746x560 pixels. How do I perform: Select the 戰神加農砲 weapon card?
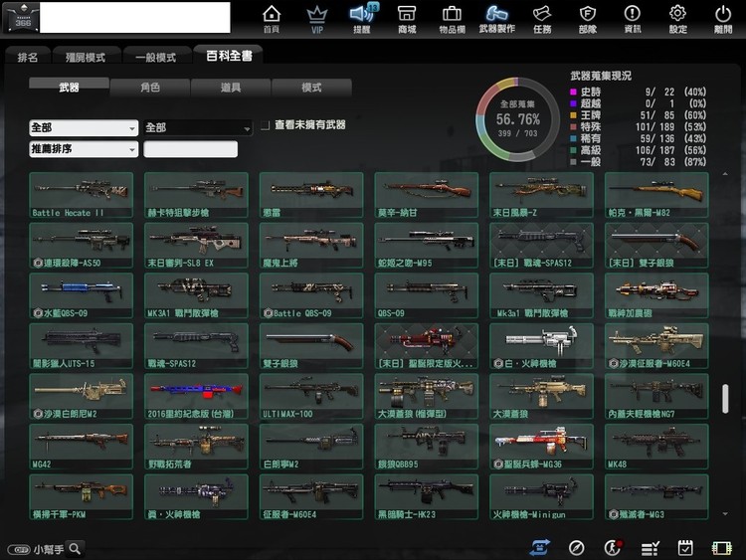[x=656, y=295]
